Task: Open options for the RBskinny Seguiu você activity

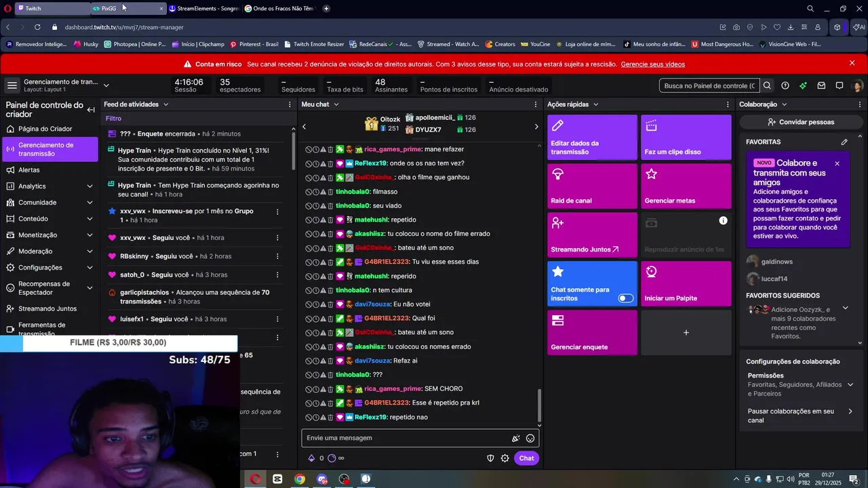Action: tap(277, 256)
